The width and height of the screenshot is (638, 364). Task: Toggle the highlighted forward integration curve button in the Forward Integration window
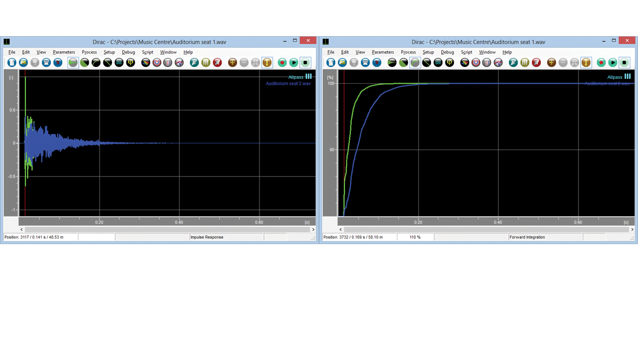point(415,63)
